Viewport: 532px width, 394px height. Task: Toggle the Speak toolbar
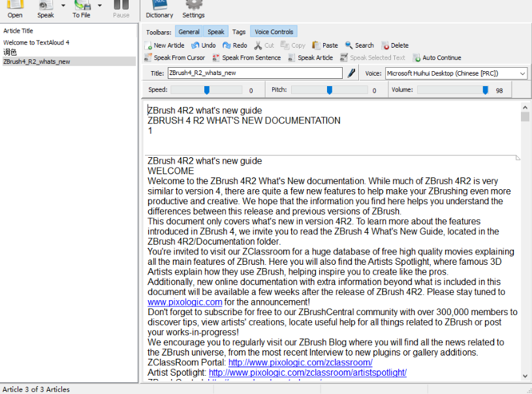216,31
